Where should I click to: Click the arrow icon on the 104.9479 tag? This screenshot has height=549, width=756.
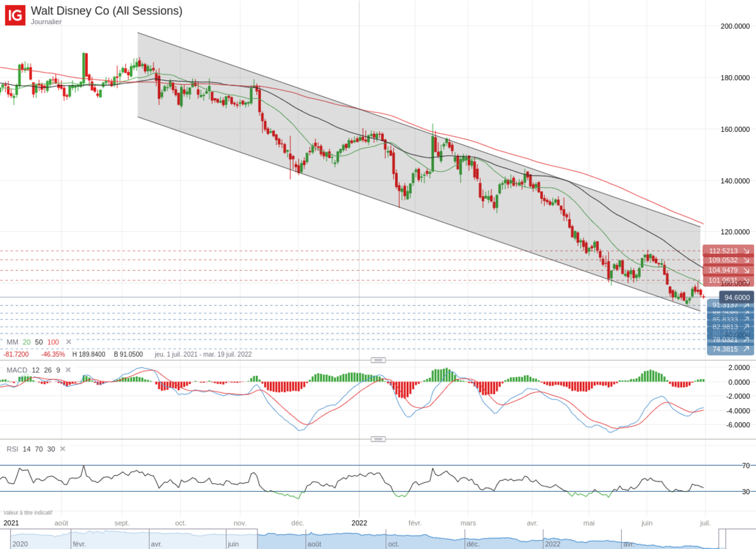tap(746, 270)
